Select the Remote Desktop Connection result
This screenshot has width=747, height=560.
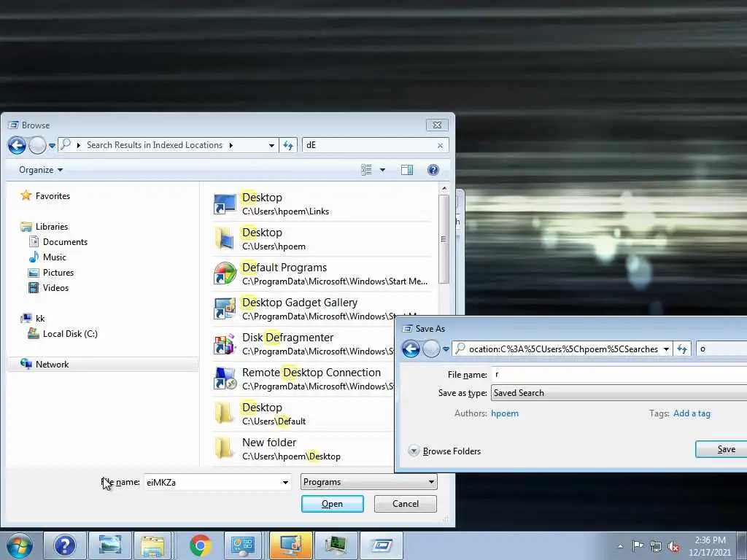coord(303,378)
